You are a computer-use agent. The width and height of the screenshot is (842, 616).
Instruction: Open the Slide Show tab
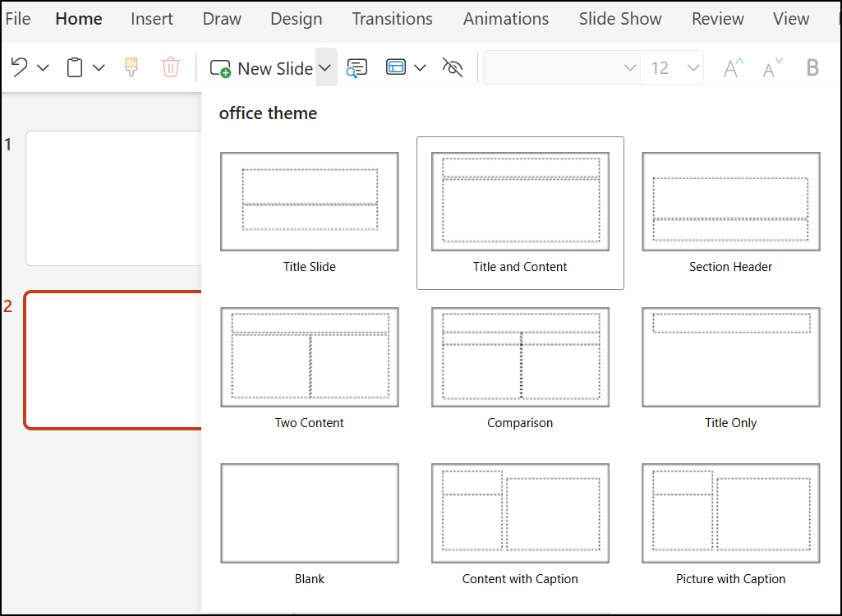[x=619, y=18]
